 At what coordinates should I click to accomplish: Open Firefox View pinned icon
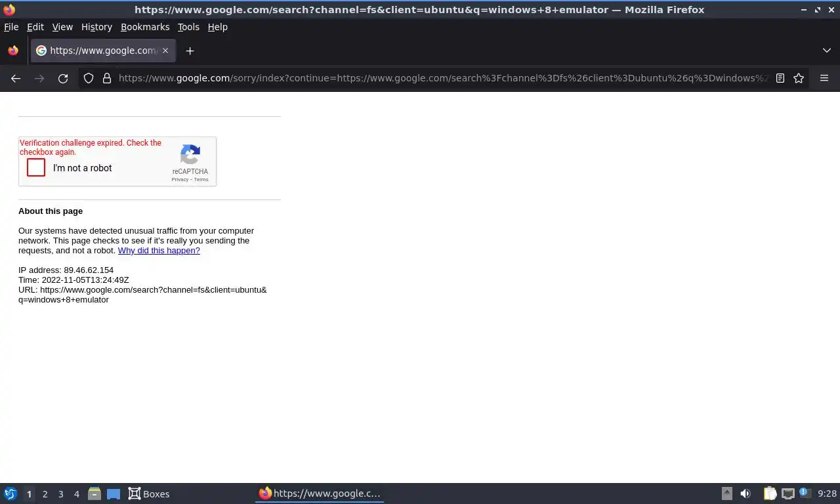point(13,51)
